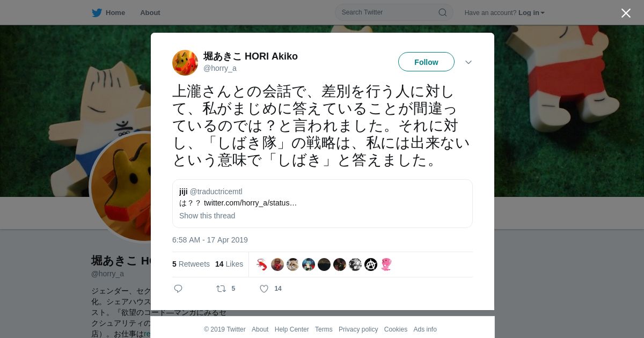The height and width of the screenshot is (338, 644).
Task: Retweet this tweet using the retweet icon
Action: pos(221,289)
